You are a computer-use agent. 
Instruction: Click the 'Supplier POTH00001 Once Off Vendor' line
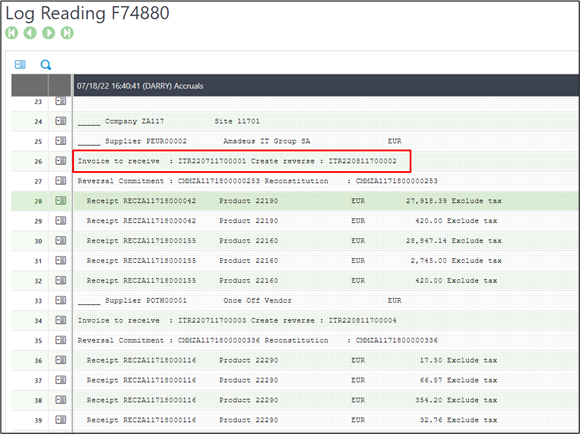(x=326, y=300)
